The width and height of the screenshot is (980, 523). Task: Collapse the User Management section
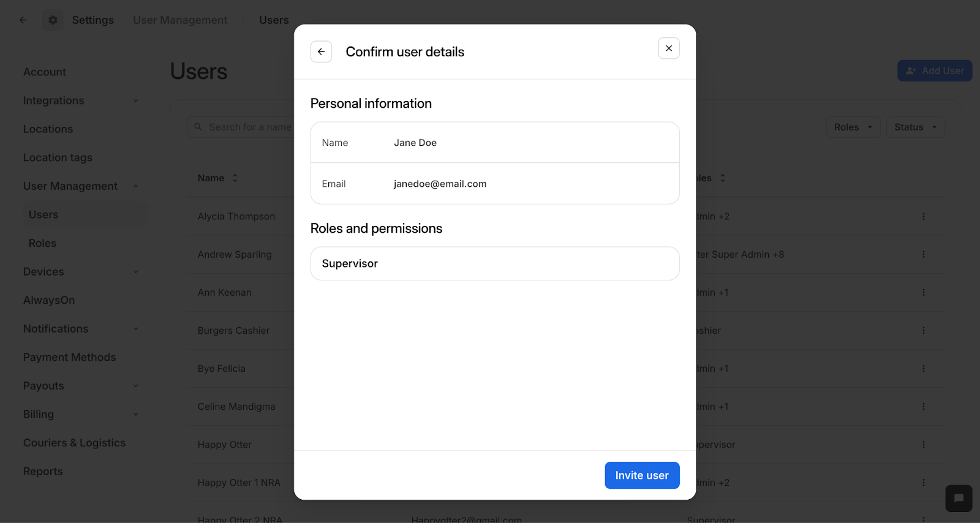coord(136,186)
